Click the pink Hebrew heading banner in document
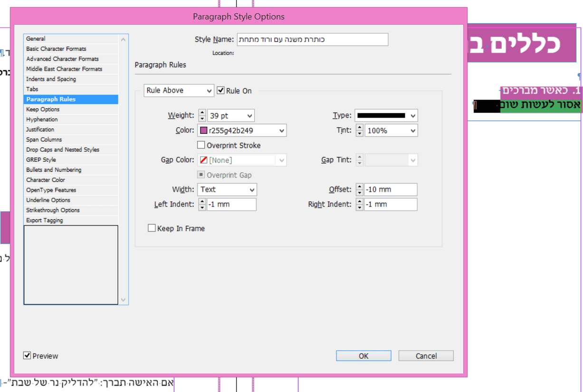The image size is (583, 392). (x=522, y=43)
